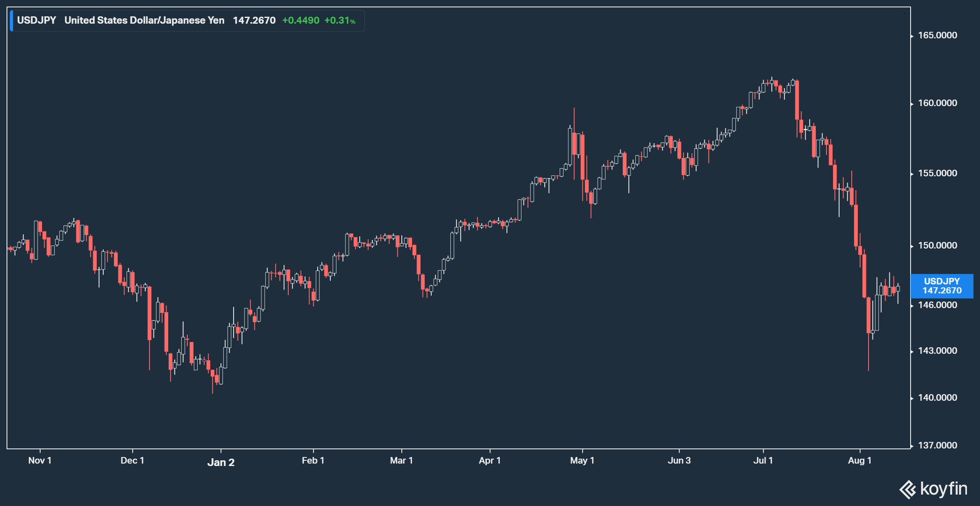The height and width of the screenshot is (506, 980).
Task: Click the +0.31% percent change value
Action: point(339,20)
